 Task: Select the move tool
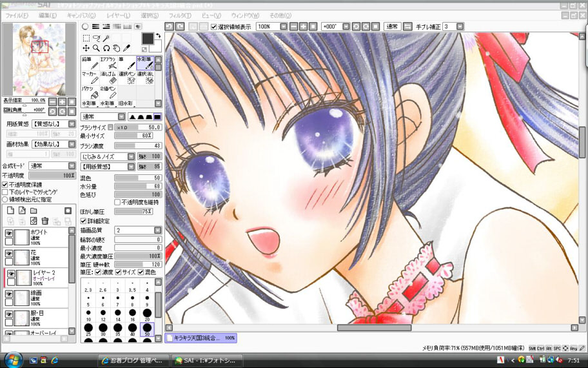tap(86, 48)
